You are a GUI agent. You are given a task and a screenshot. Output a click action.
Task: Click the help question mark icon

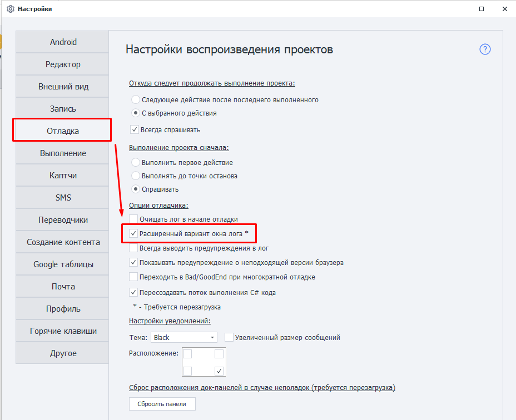[x=484, y=49]
